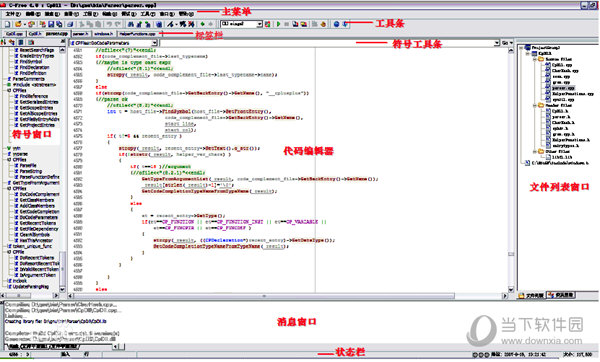Switch to the parser.h editor tab
The height and width of the screenshot is (362, 600).
[x=81, y=34]
